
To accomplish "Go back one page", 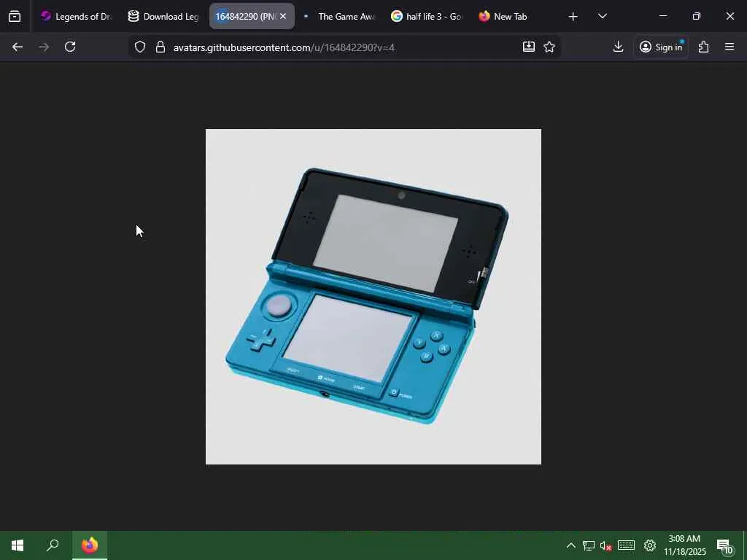I will coord(18,47).
